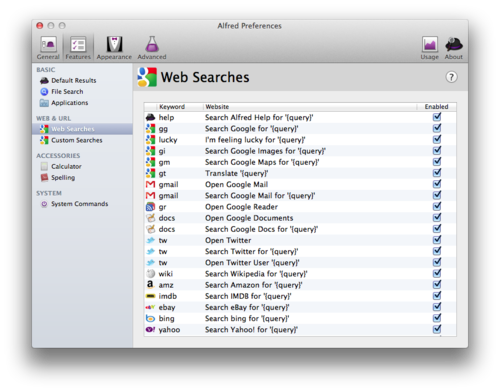Viewport: 500px width, 392px height.
Task: Click the Wikipedia icon beside wiki
Action: (x=151, y=274)
